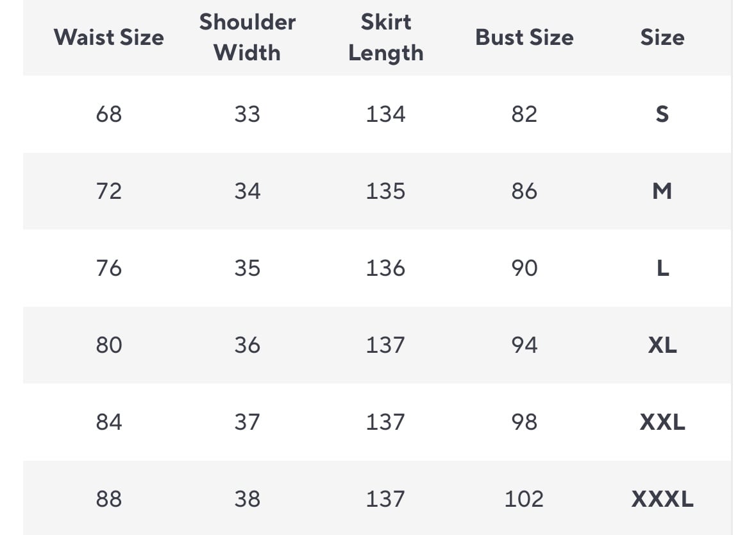Select the XL size cell

point(662,345)
